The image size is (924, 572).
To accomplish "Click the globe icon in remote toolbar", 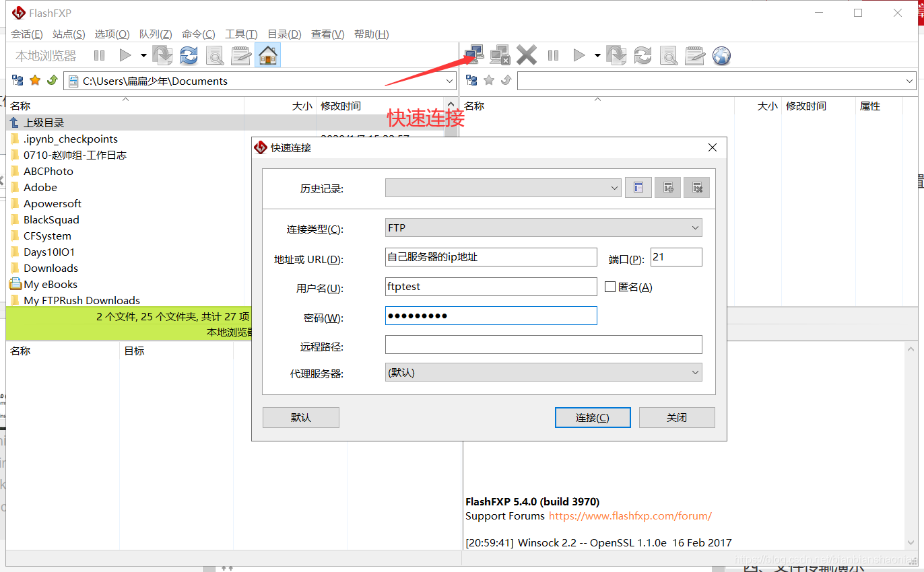I will pyautogui.click(x=721, y=55).
